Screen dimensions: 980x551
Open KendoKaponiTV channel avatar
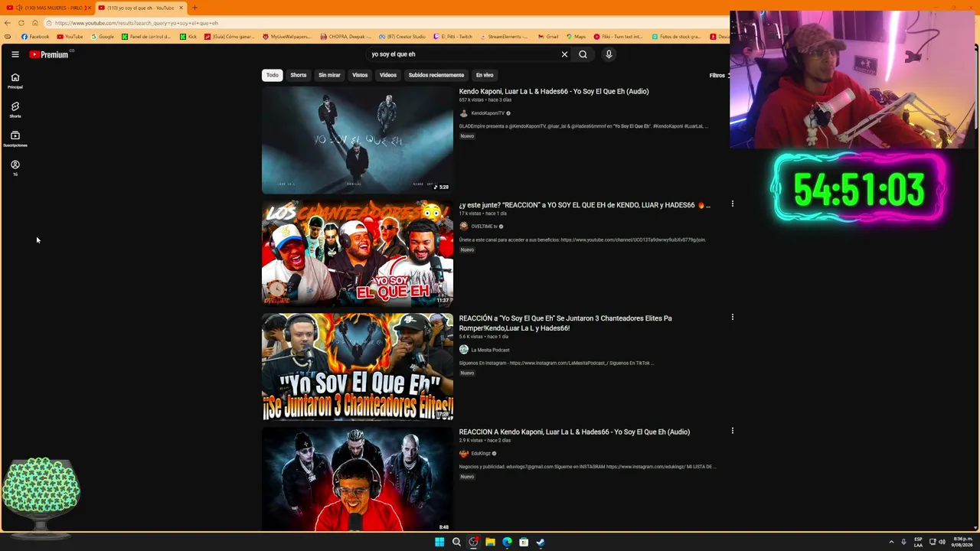click(463, 113)
